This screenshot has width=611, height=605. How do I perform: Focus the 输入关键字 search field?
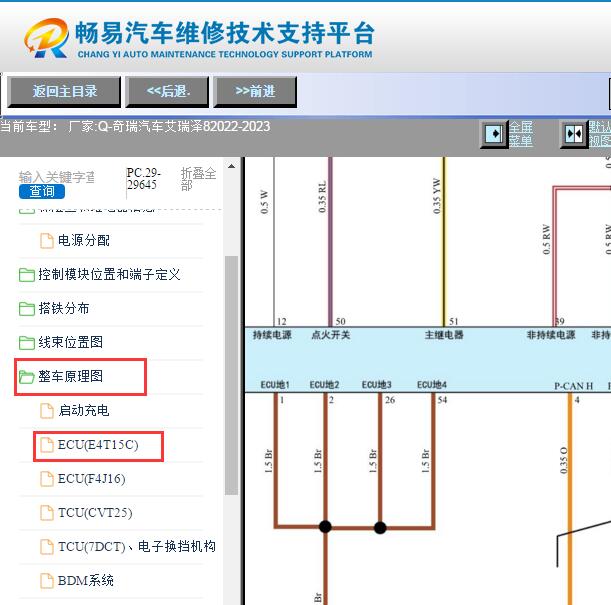[57, 177]
